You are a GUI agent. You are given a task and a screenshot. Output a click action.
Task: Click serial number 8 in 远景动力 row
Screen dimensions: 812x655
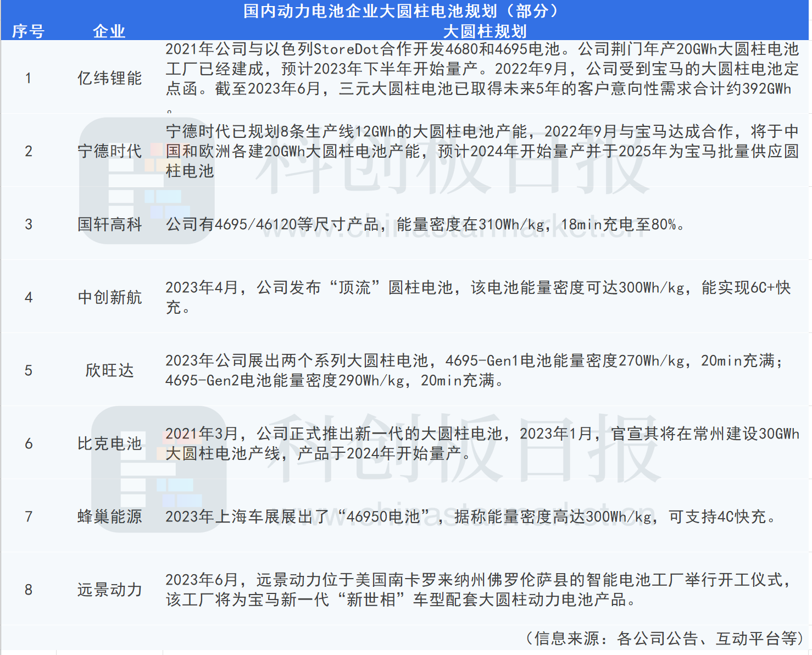click(28, 590)
